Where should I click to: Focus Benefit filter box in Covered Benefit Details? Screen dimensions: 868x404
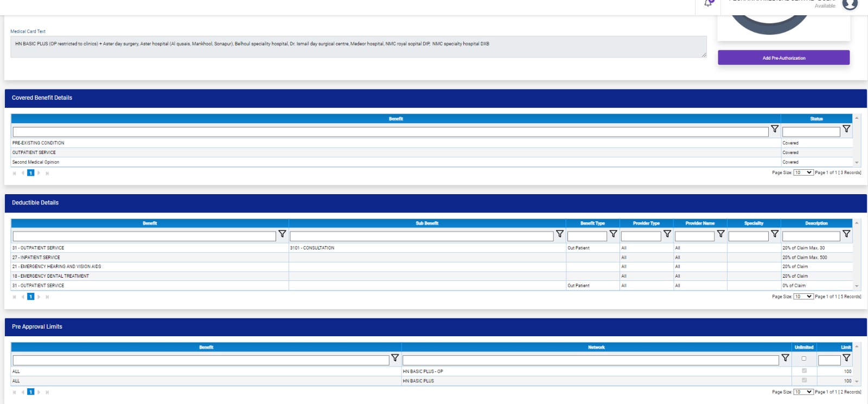391,132
